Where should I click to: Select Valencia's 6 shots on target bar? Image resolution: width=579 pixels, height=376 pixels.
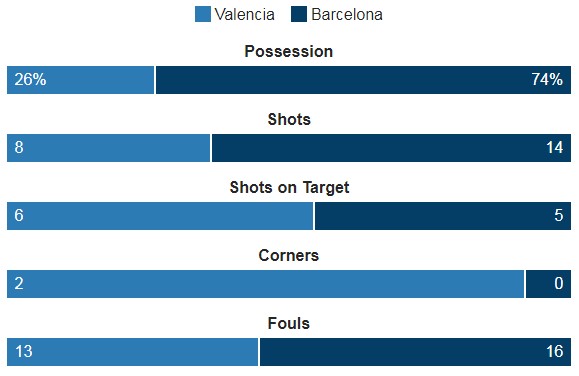click(x=160, y=216)
